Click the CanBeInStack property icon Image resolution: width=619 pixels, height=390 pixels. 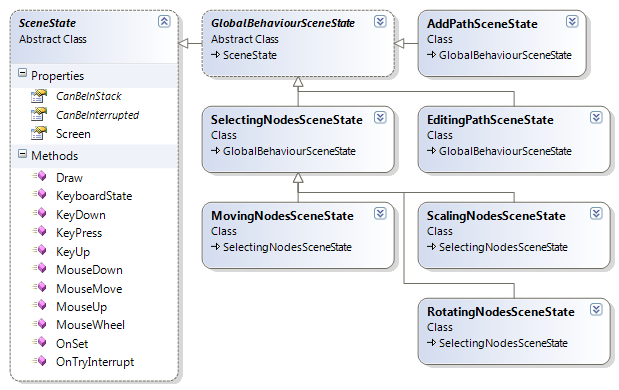(x=39, y=96)
